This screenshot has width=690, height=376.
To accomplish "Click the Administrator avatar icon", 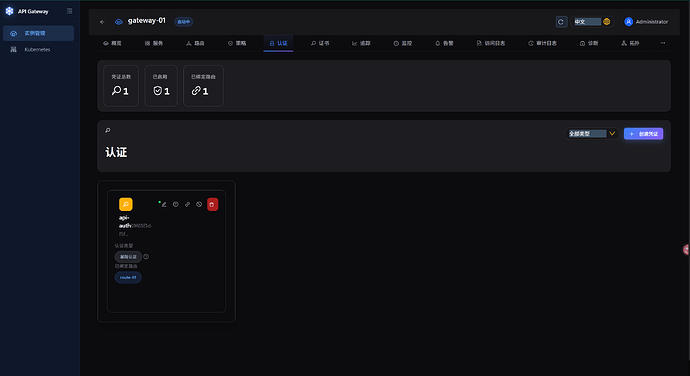I will click(628, 22).
